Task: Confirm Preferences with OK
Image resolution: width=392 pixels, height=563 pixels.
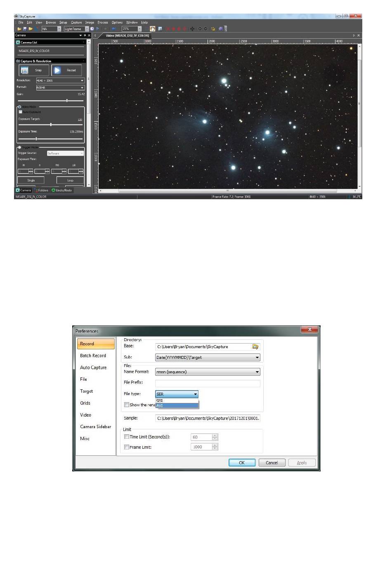Action: 242,463
